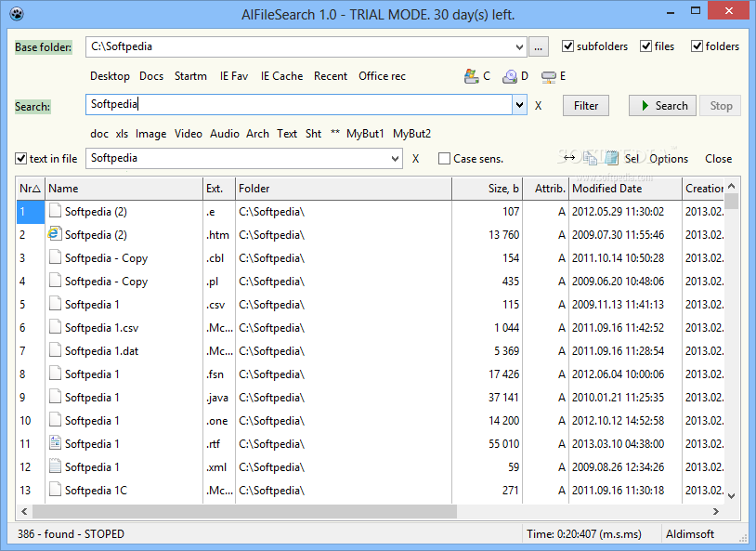The height and width of the screenshot is (551, 756).
Task: Click the X clear icon beside Search field
Action: [538, 106]
